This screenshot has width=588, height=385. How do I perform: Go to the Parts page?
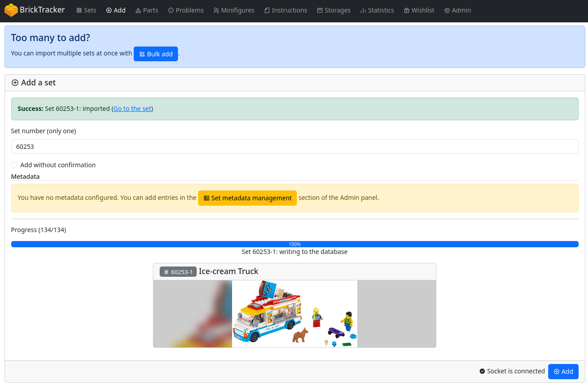coord(147,10)
